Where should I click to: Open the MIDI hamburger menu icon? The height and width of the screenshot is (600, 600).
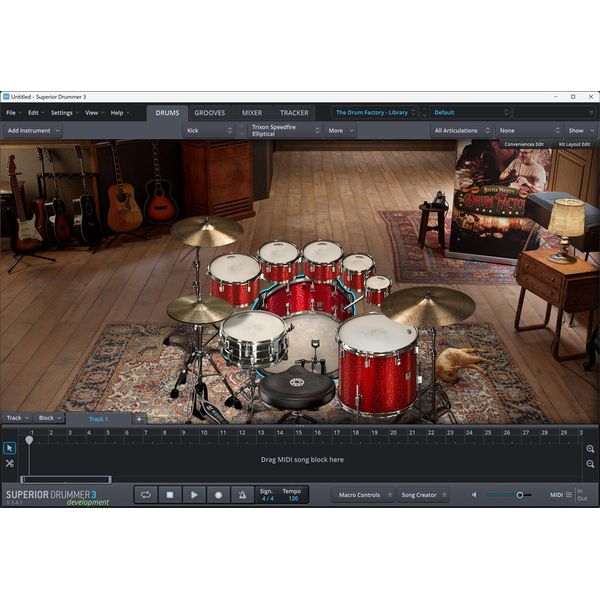tap(569, 495)
